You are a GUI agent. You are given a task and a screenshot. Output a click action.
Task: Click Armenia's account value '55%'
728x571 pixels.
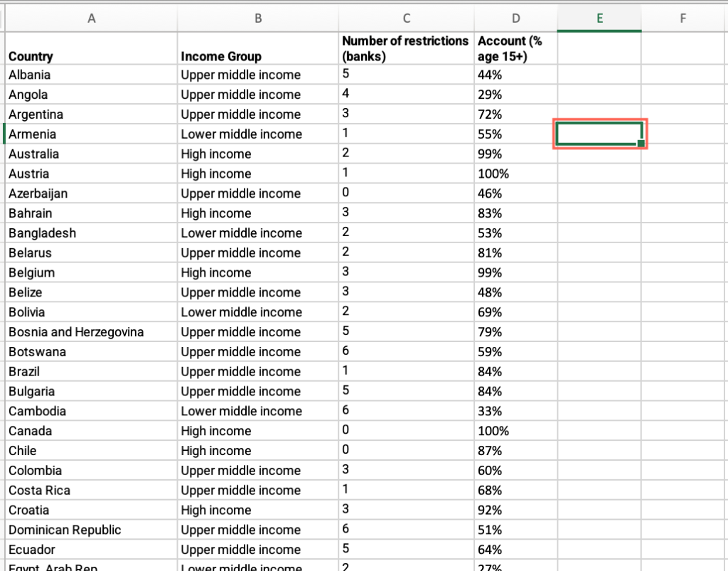(516, 134)
